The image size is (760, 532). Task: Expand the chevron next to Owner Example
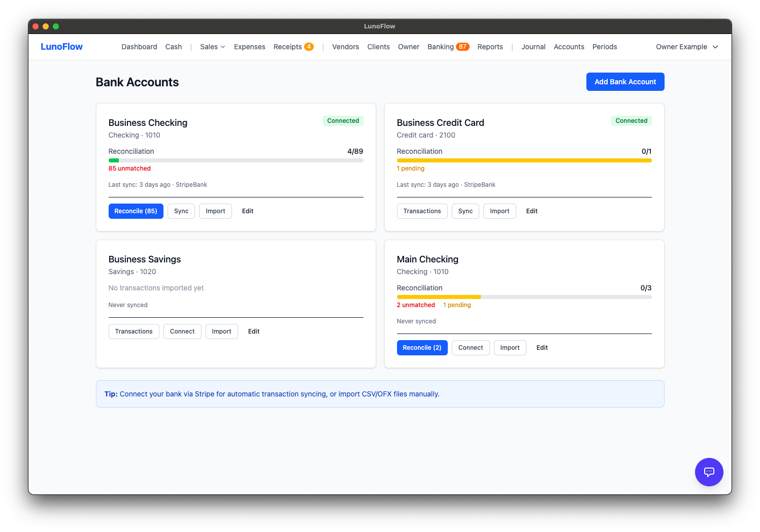pos(716,47)
